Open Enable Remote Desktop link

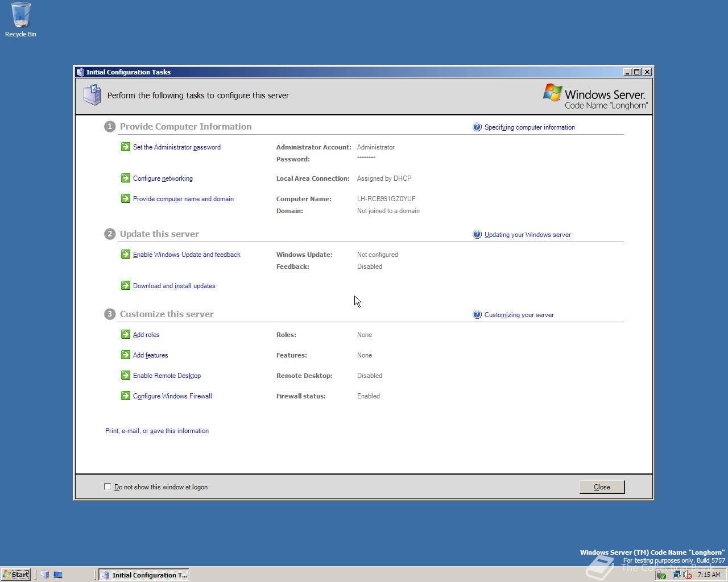click(167, 376)
